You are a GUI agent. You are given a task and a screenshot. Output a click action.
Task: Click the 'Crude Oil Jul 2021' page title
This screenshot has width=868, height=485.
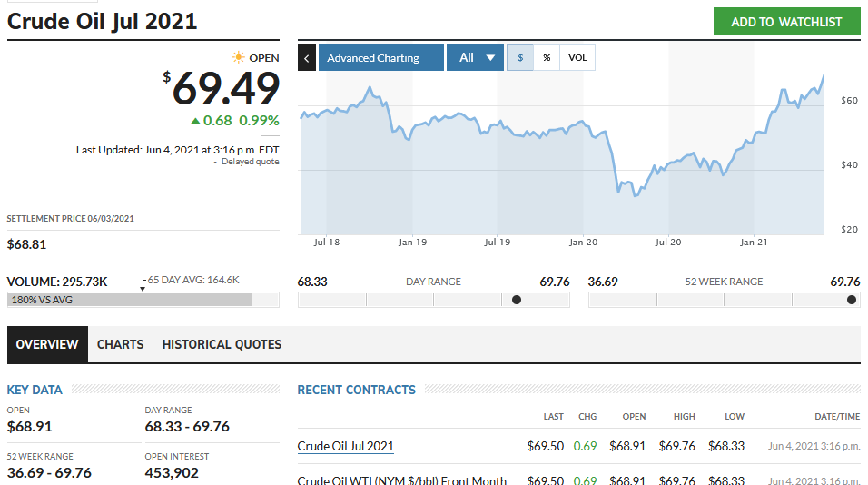point(102,22)
